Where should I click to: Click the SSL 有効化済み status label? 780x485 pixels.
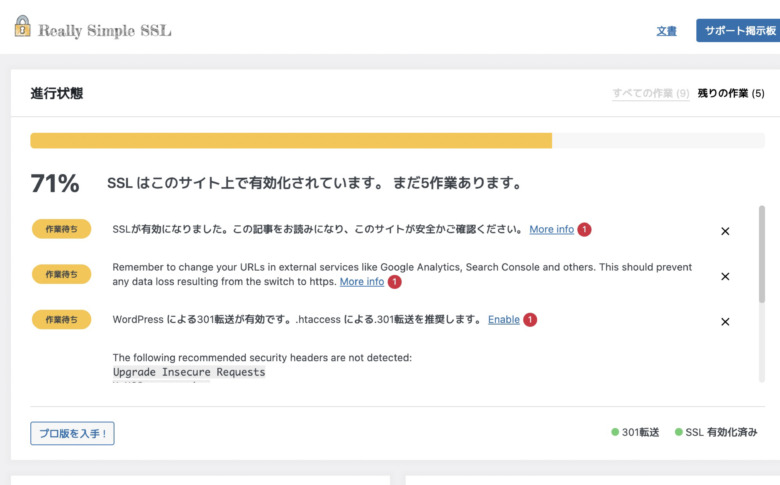(x=721, y=432)
